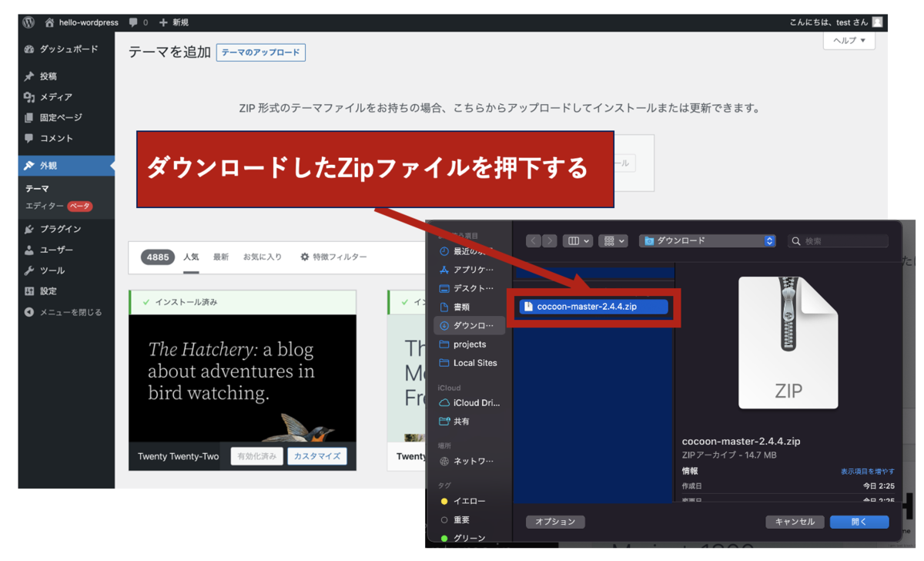Click the 書類 document icon in dialog sidebar

444,307
